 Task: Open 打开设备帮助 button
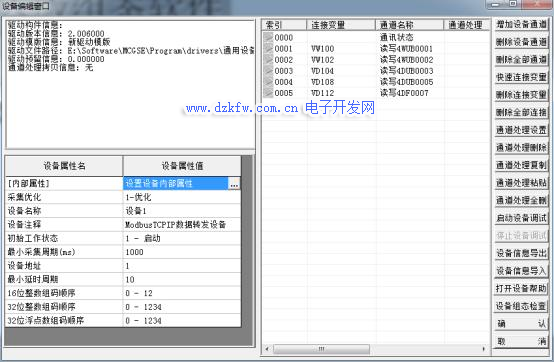(x=521, y=289)
